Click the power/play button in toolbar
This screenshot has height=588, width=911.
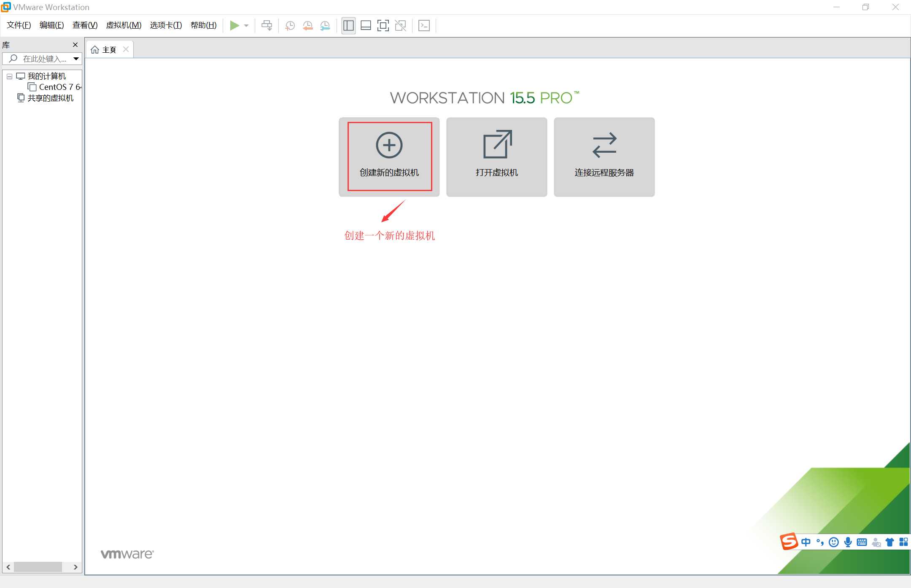click(x=234, y=25)
